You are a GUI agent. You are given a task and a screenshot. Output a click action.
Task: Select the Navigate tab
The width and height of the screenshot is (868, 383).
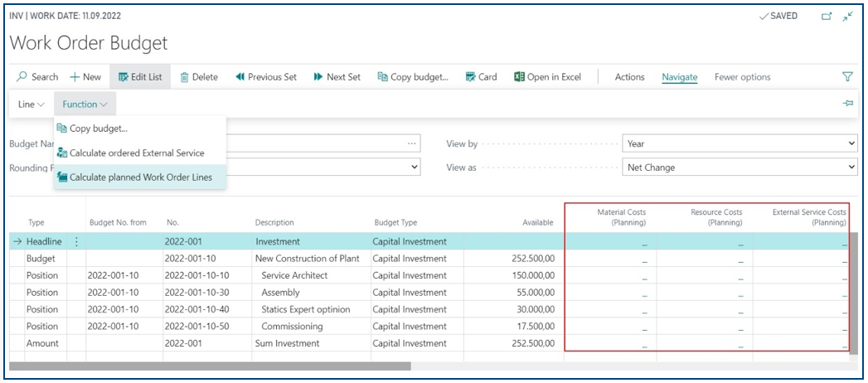(679, 77)
